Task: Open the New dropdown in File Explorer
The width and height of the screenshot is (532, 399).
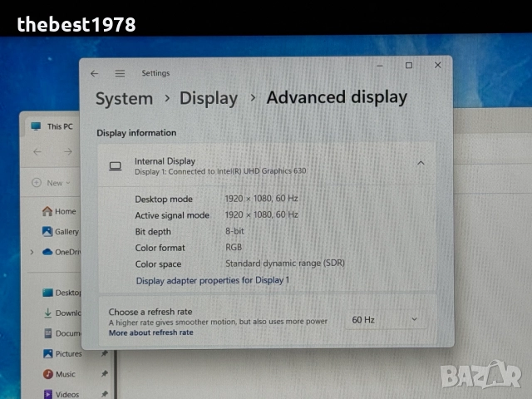Action: coord(51,183)
